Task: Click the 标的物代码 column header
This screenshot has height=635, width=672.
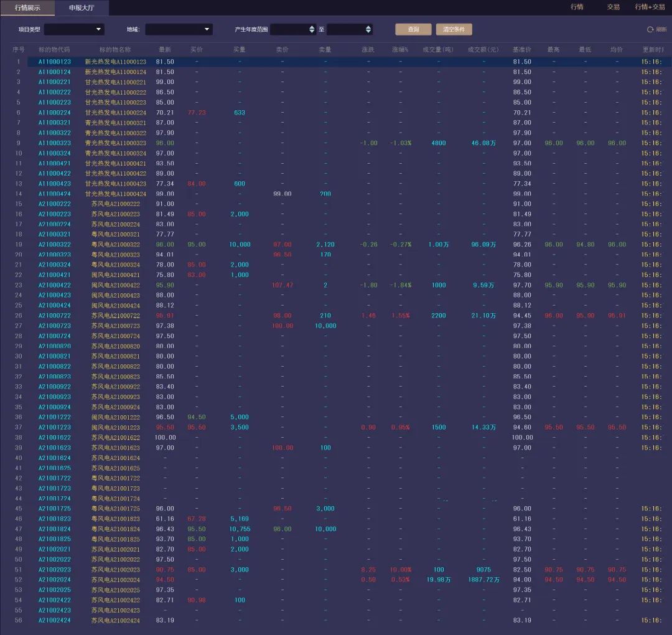Action: click(x=54, y=50)
